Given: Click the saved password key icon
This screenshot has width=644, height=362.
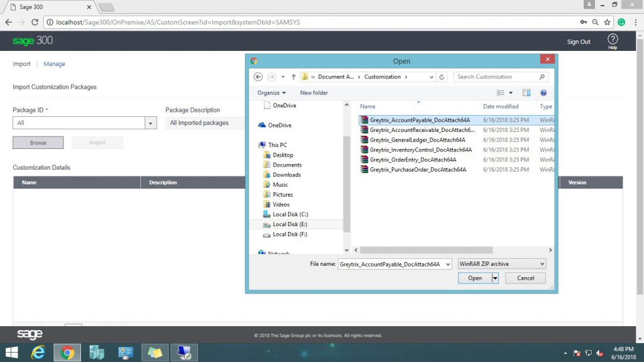Looking at the screenshot, I should point(584,22).
